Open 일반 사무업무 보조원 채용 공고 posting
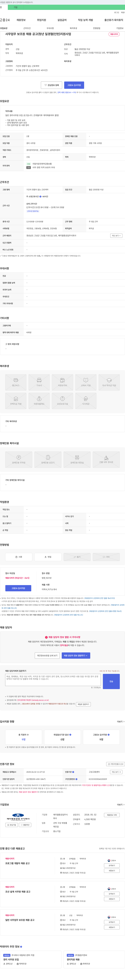The height and width of the screenshot is (980, 125). pos(20,920)
